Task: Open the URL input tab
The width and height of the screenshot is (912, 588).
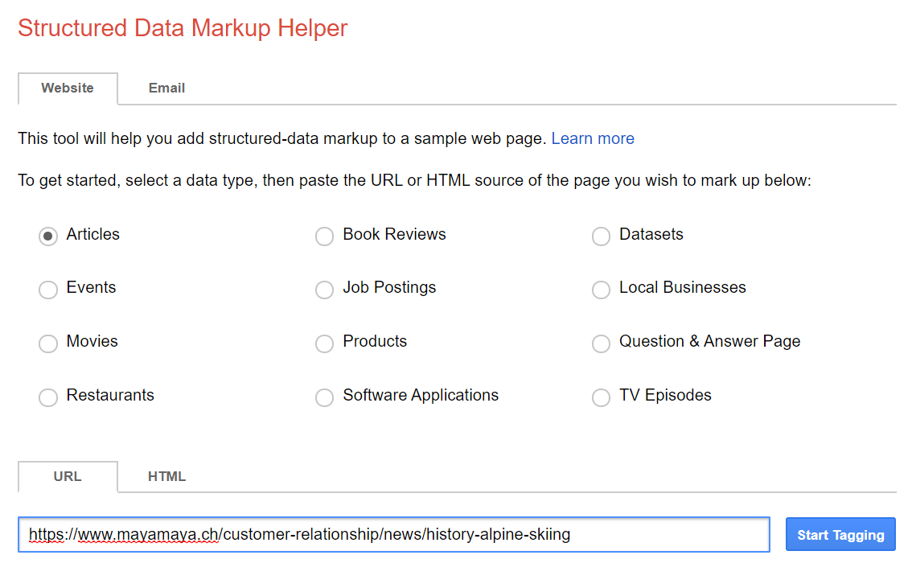Action: click(x=68, y=477)
